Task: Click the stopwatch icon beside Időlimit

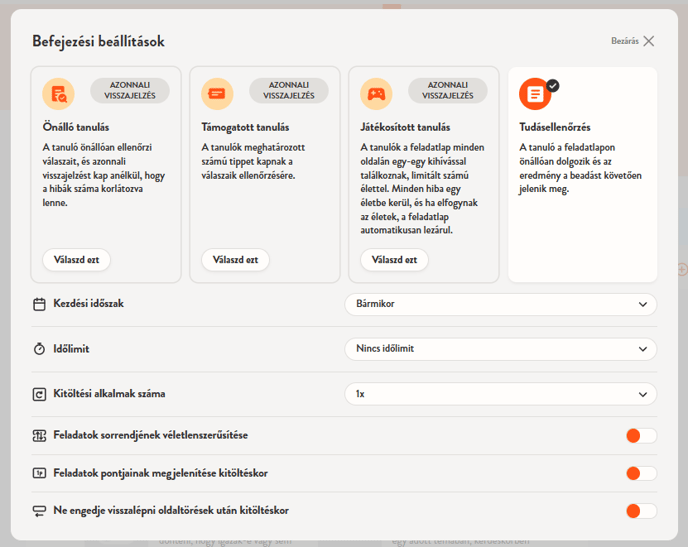Action: pos(40,349)
